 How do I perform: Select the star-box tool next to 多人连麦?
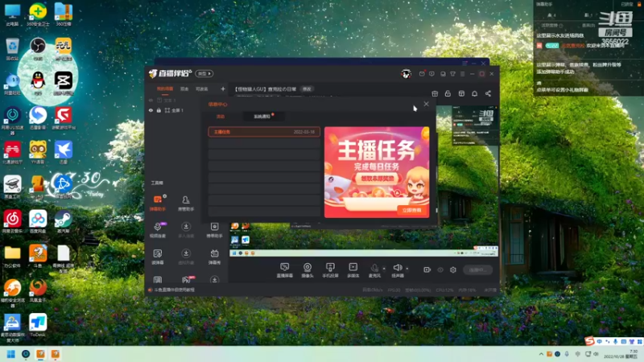click(x=214, y=230)
